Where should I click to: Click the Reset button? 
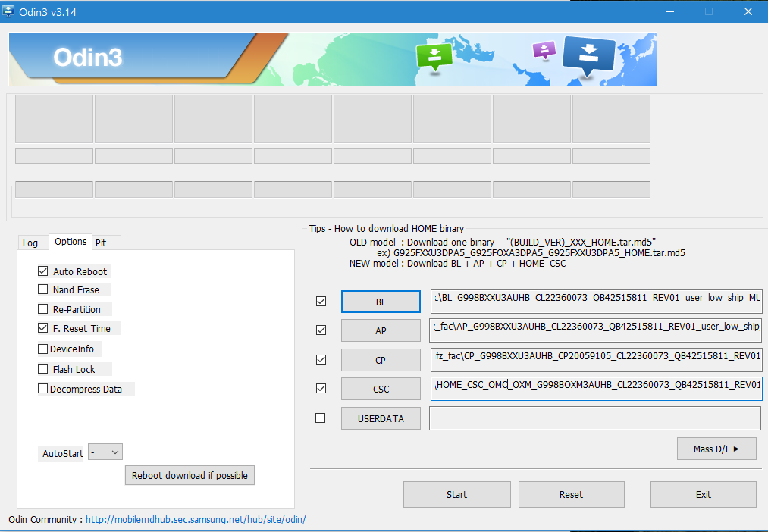[572, 494]
